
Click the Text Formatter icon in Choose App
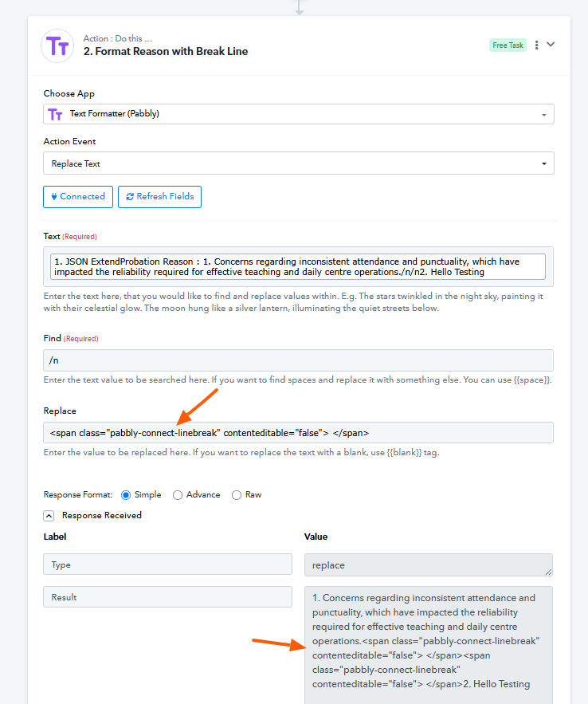pos(55,114)
